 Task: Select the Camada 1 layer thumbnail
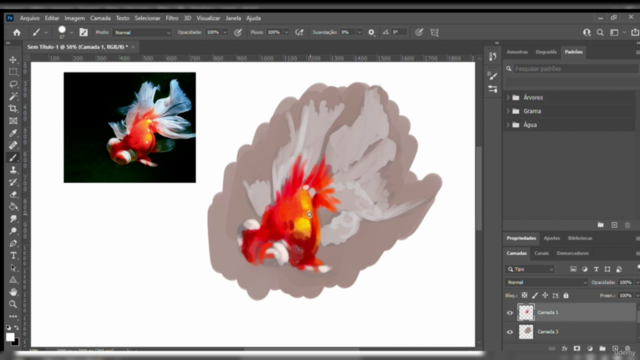point(526,312)
